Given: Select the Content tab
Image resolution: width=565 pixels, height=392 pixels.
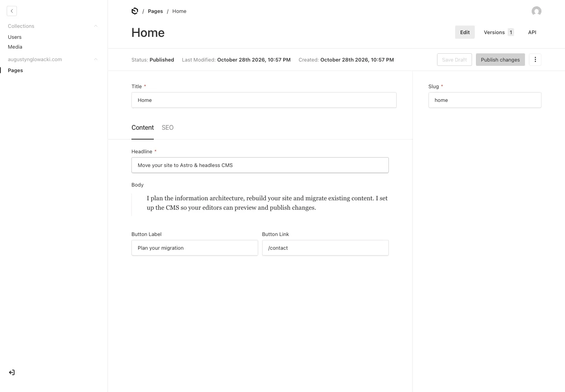Looking at the screenshot, I should [142, 128].
